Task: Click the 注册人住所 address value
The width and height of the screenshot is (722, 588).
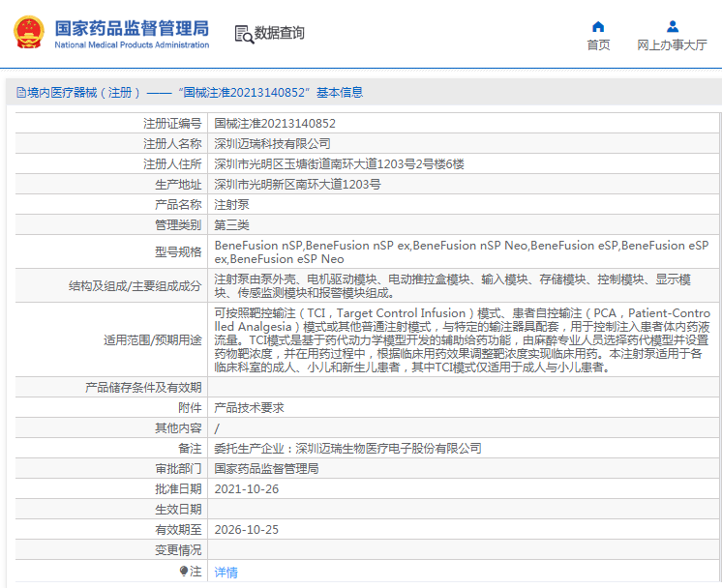Action: [340, 163]
